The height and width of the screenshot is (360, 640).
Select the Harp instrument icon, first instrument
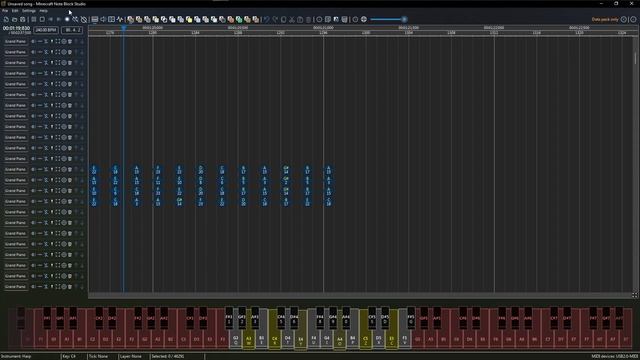130,19
